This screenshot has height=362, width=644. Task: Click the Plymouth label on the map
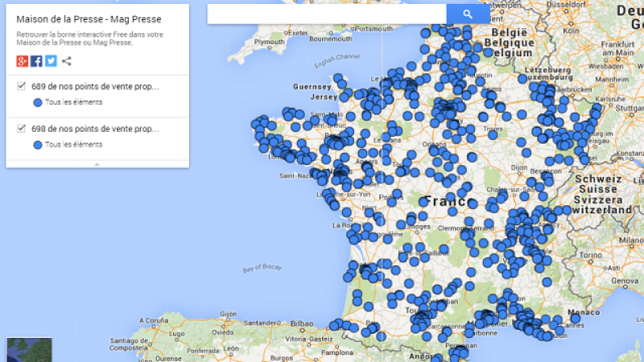tap(268, 42)
